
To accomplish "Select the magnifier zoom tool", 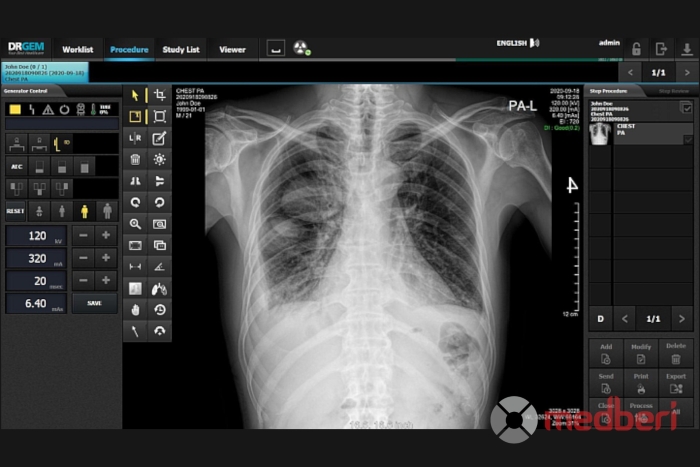I will (x=135, y=223).
